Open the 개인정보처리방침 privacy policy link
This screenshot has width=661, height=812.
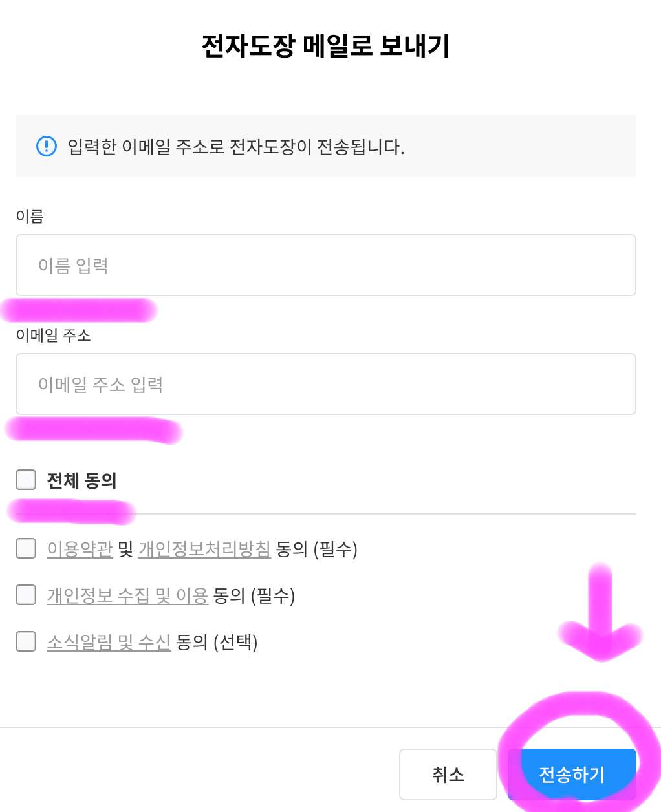coord(204,550)
